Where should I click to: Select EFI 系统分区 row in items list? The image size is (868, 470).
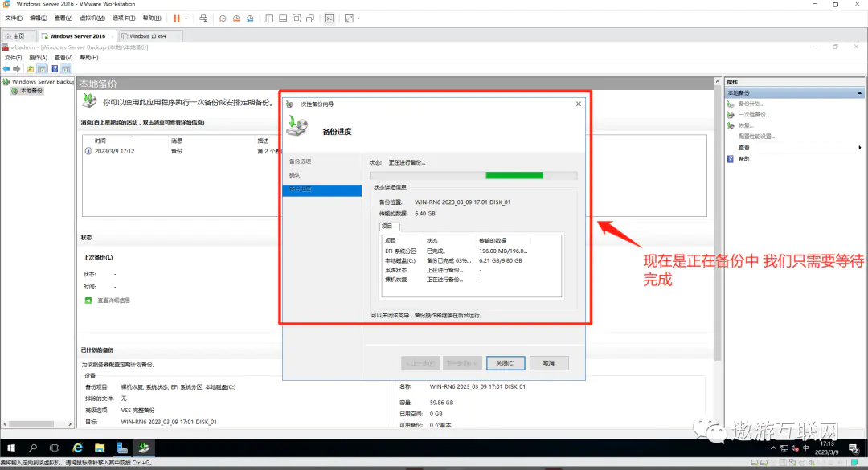coord(470,251)
